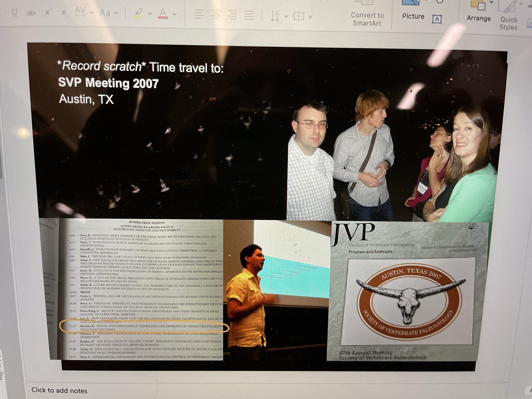532x399 pixels.
Task: Open character spacing AV dropdown
Action: click(x=83, y=12)
